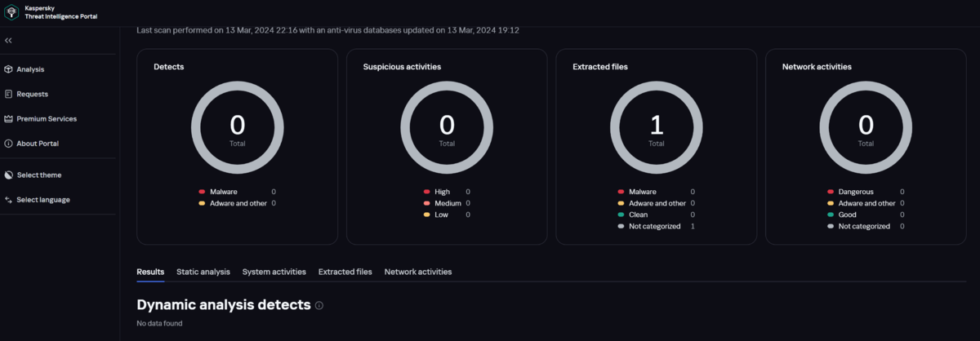Open the Requests section

click(x=32, y=94)
